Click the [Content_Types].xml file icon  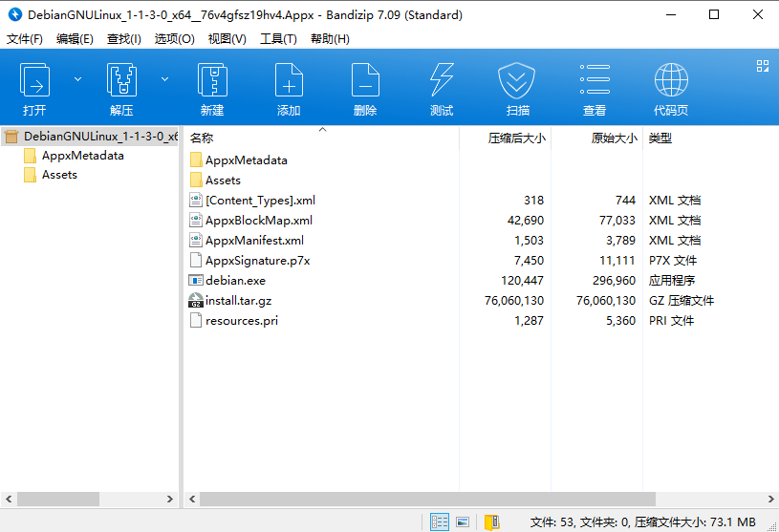(x=196, y=200)
